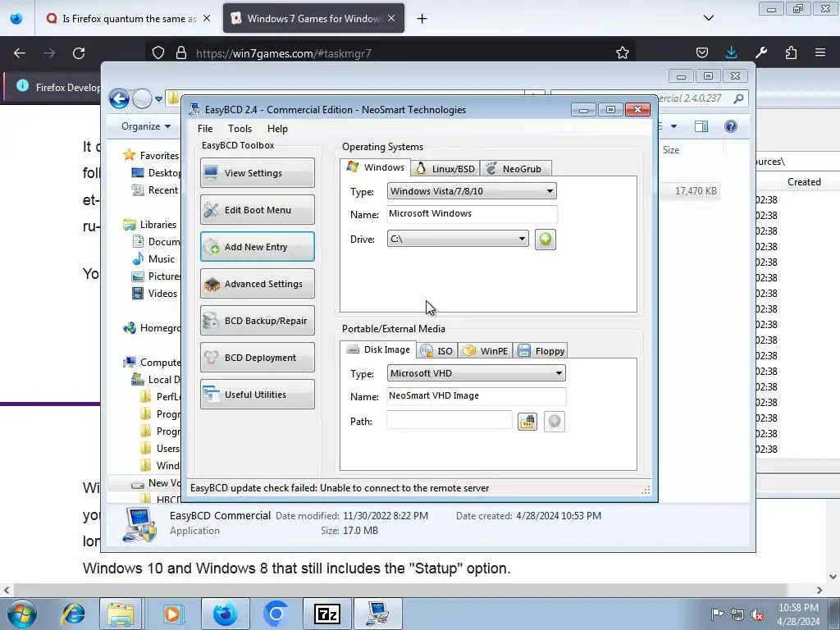Viewport: 840px width, 630px height.
Task: Click the Firefox site shield icon
Action: pos(158,53)
